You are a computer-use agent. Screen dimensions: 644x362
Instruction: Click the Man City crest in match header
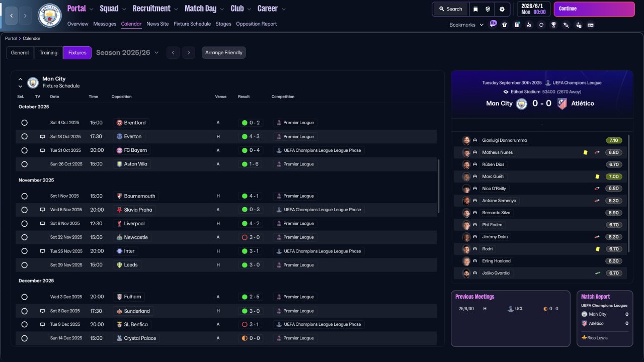pyautogui.click(x=522, y=104)
